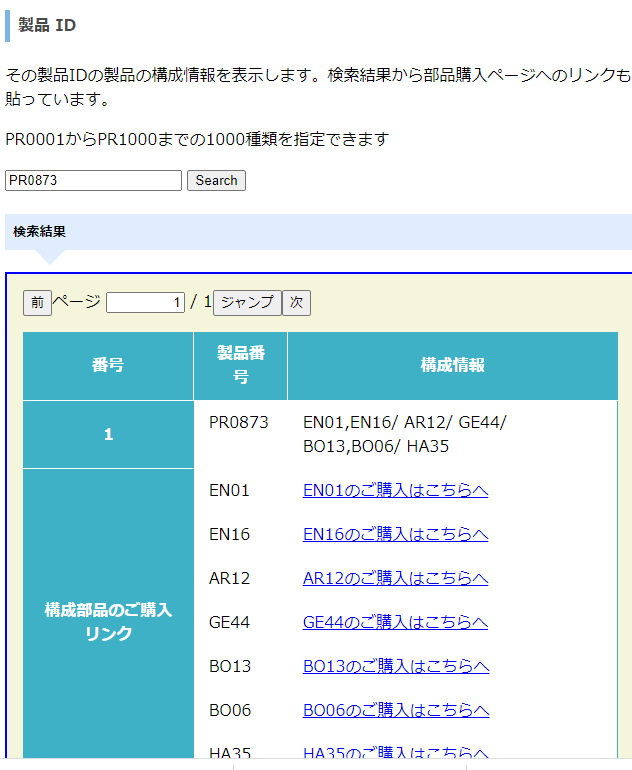Click the BO13 part code cell
The height and width of the screenshot is (770, 632).
230,666
